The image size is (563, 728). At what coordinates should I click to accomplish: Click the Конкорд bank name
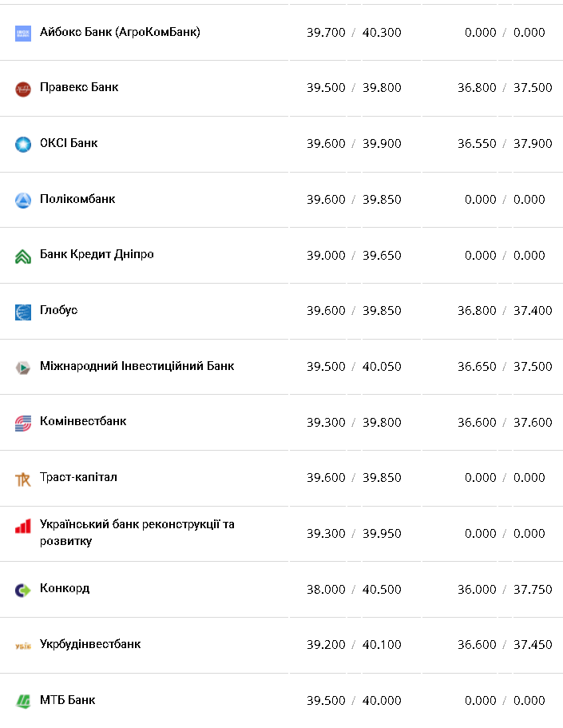65,588
